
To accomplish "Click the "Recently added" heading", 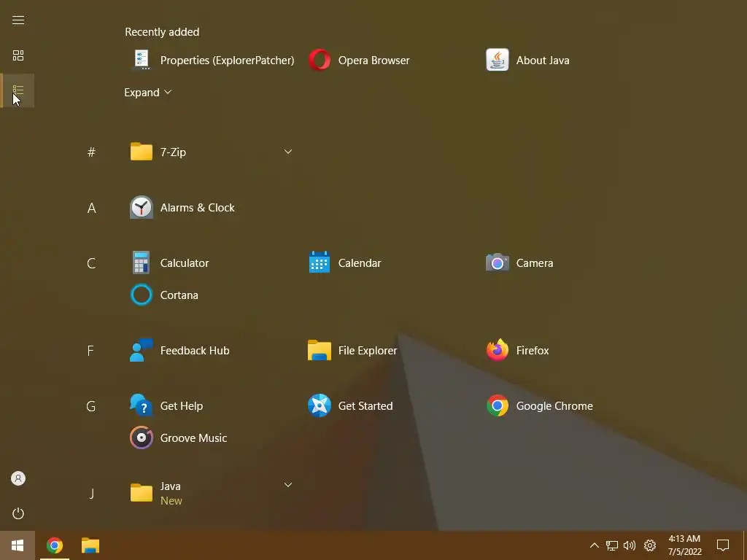I will (x=162, y=32).
